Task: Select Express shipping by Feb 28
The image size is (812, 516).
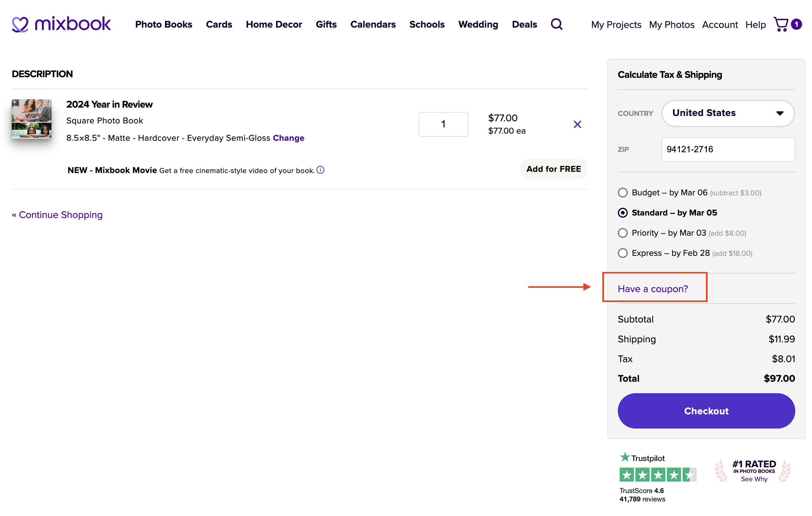Action: pyautogui.click(x=623, y=253)
